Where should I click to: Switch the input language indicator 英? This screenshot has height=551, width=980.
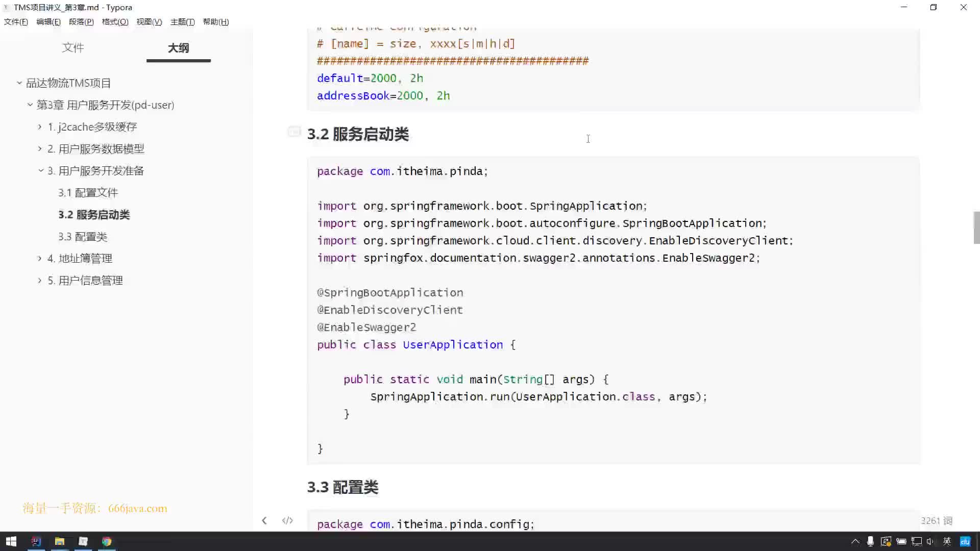pos(947,541)
